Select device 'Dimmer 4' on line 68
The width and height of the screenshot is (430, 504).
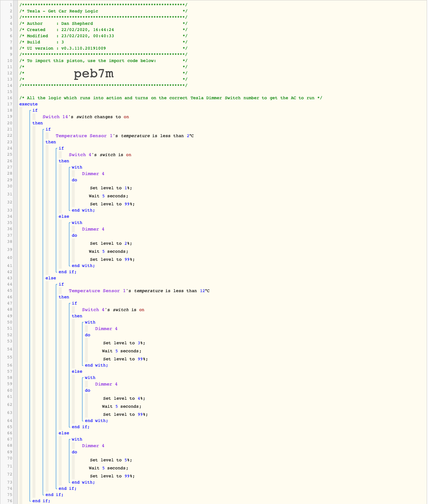coord(93,446)
